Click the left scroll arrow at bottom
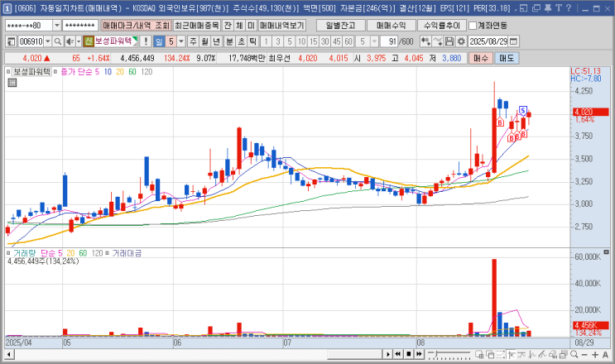Screen dimensions: 615x364 [8, 354]
